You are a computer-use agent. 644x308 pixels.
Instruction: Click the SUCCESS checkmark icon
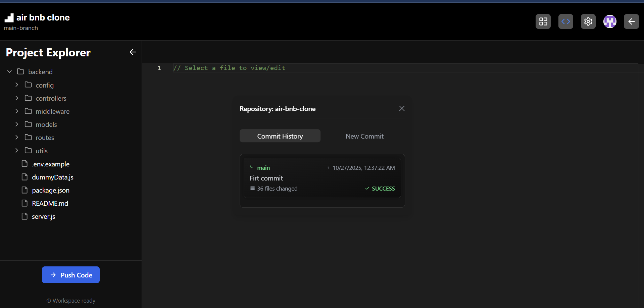click(367, 188)
